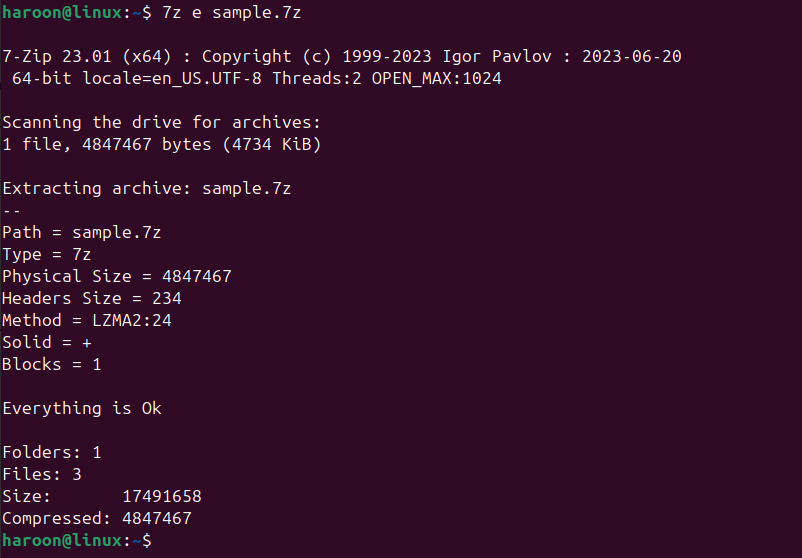
Task: Click the "Folders: 1" line
Action: [51, 452]
